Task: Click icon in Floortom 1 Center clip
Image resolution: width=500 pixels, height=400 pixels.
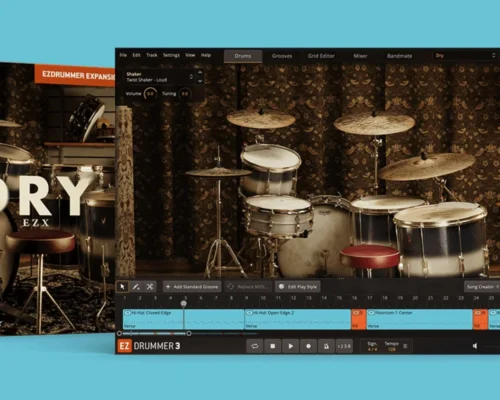Action: pyautogui.click(x=371, y=313)
